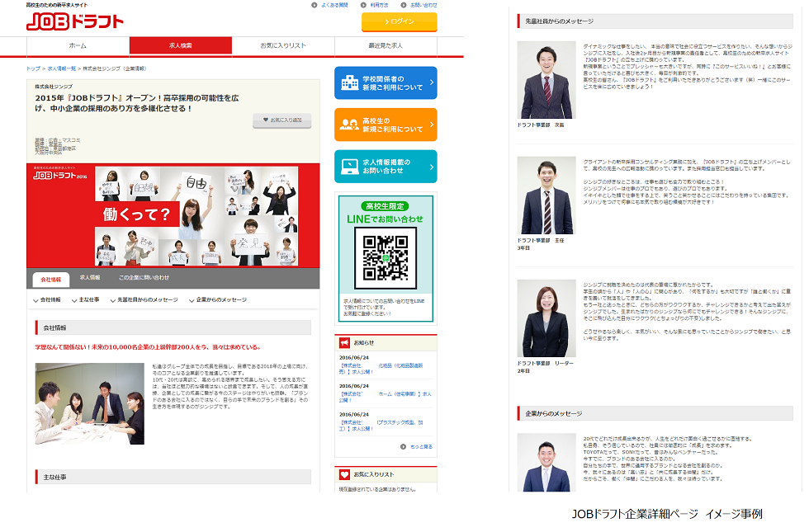Click the meeting photo in 会社情報 section

click(x=90, y=403)
